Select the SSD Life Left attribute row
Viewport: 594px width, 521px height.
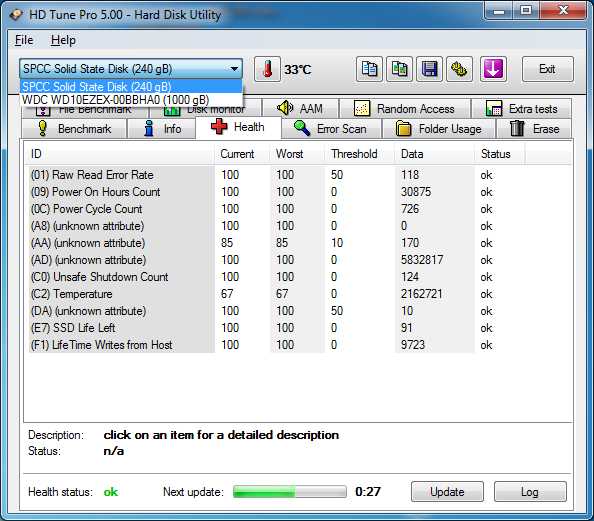click(299, 328)
